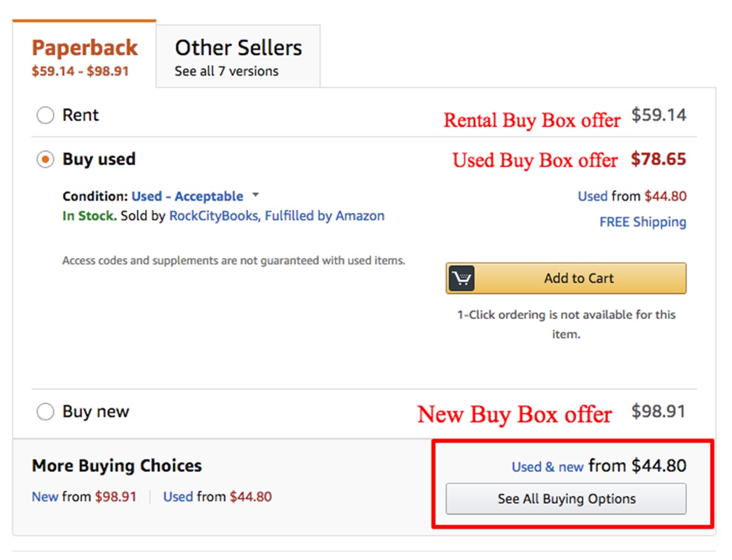Click the $59.14 rental price
Image resolution: width=732 pixels, height=560 pixels.
(658, 115)
